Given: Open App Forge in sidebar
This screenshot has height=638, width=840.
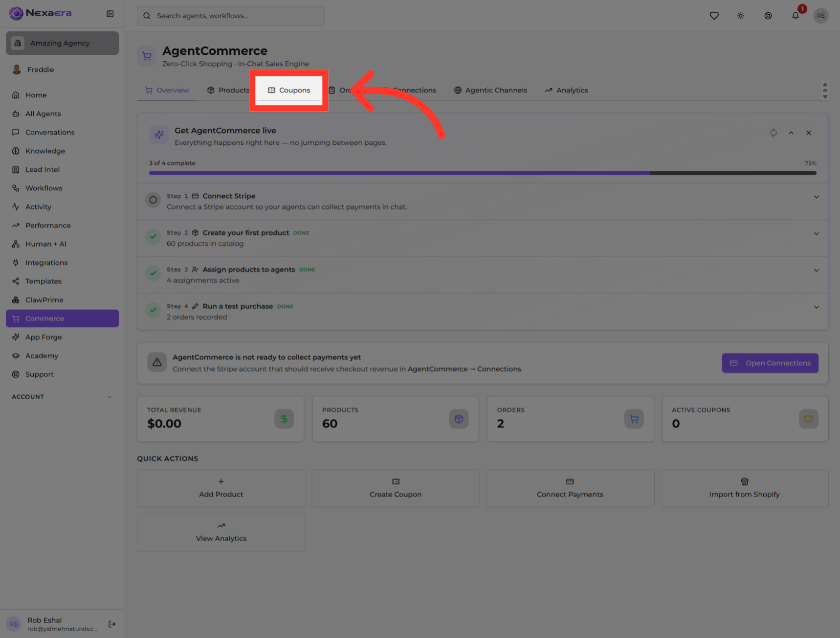Looking at the screenshot, I should (x=62, y=337).
